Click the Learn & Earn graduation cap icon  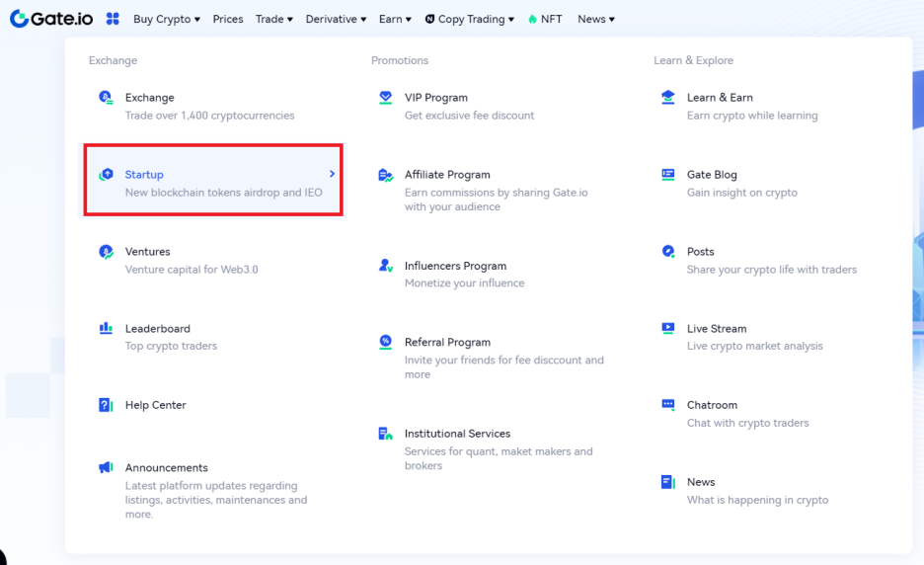[x=667, y=98]
